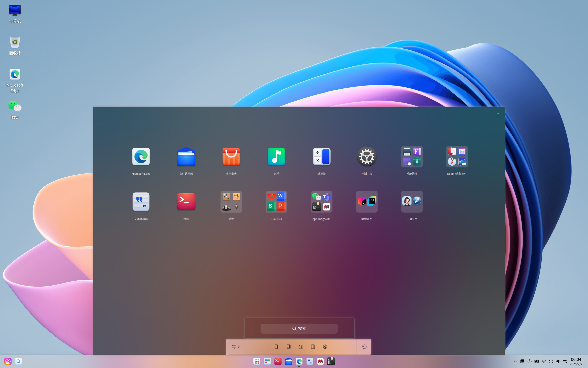Click the magnifier search icon in the taskbar's left corner
Screen dimensions: 588x368
(18, 361)
